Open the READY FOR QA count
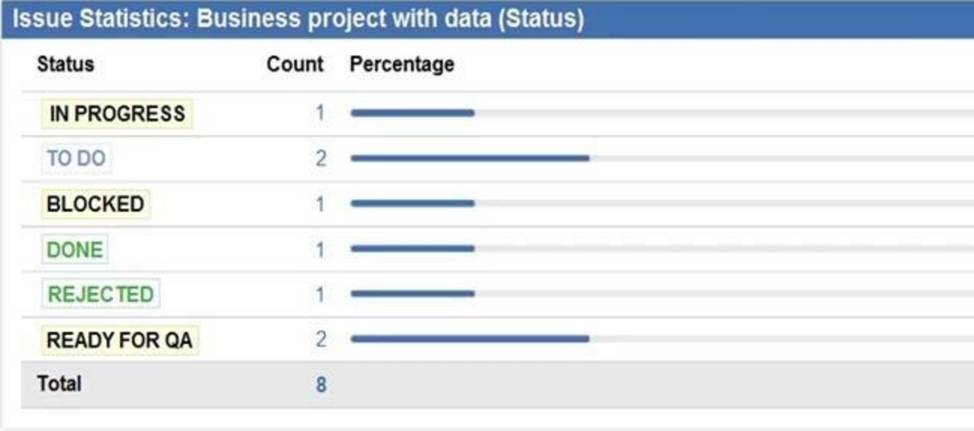 click(320, 340)
